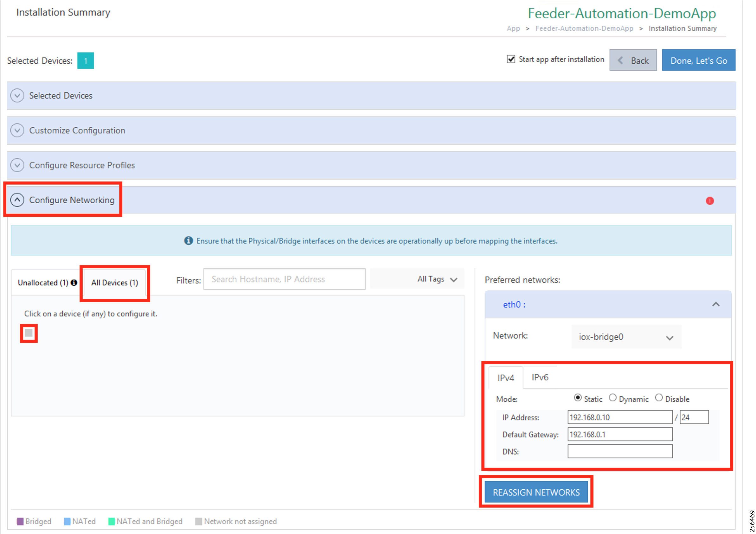Select the IPv6 tab
The image size is (756, 534).
pyautogui.click(x=540, y=377)
